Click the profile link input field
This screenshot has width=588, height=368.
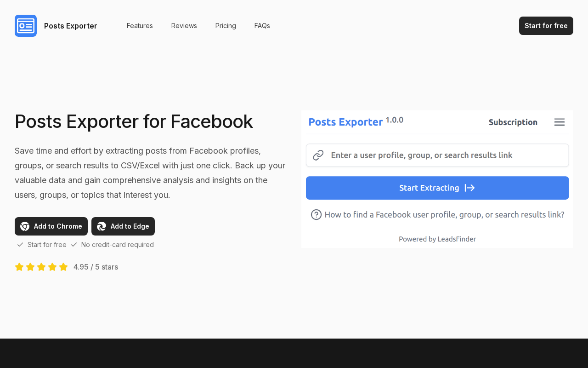pyautogui.click(x=441, y=155)
